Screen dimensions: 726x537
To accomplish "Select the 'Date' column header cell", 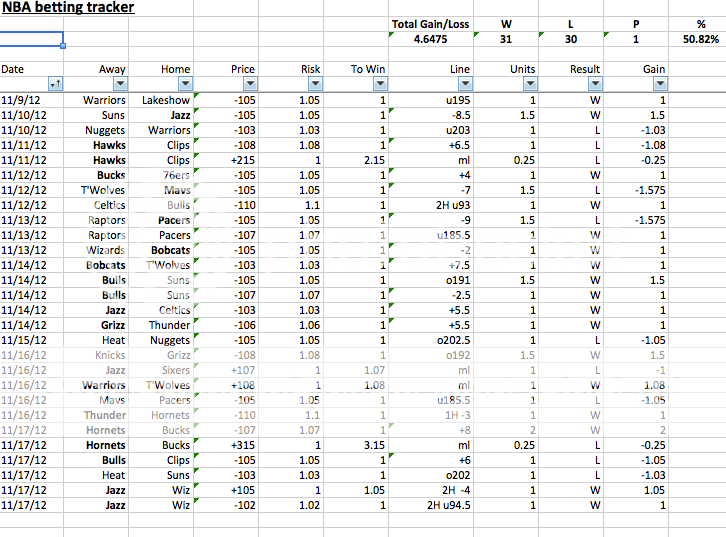I will (x=31, y=69).
